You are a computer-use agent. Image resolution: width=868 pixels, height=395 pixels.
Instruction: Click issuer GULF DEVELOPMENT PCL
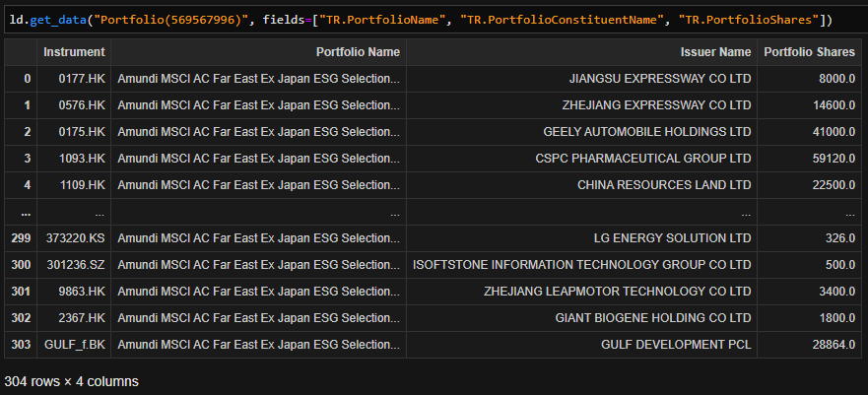point(676,344)
